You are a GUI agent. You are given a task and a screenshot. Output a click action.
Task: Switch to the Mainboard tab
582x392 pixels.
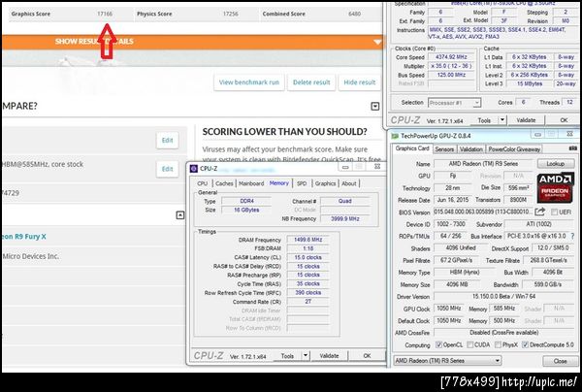click(x=251, y=183)
